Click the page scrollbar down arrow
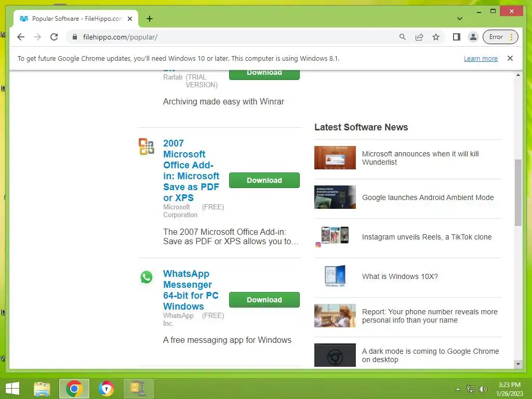The image size is (532, 399). (x=518, y=364)
